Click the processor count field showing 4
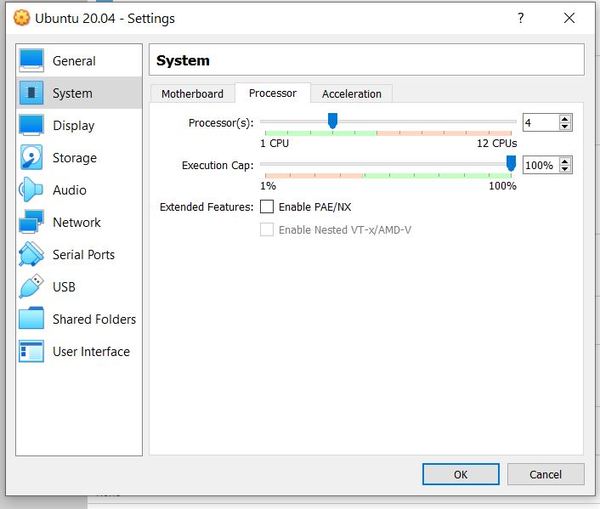Viewport: 600px width, 509px height. [x=540, y=123]
